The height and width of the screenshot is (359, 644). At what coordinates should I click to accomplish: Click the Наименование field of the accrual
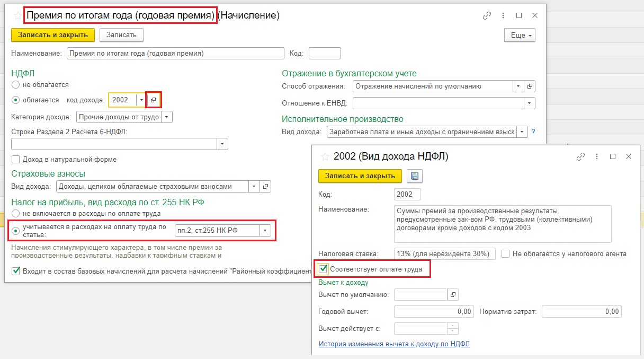point(175,54)
